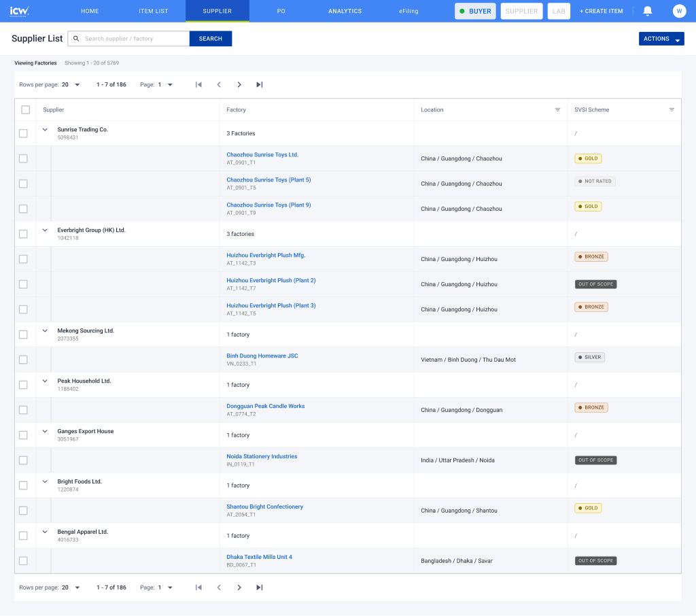The width and height of the screenshot is (696, 616).
Task: Go to next page in top pagination
Action: [x=239, y=85]
